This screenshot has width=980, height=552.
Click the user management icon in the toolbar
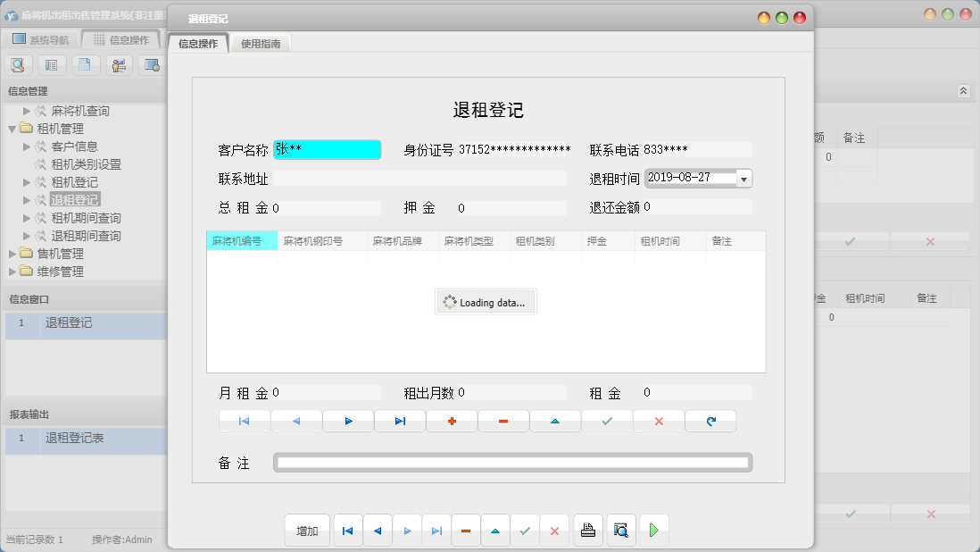[118, 64]
